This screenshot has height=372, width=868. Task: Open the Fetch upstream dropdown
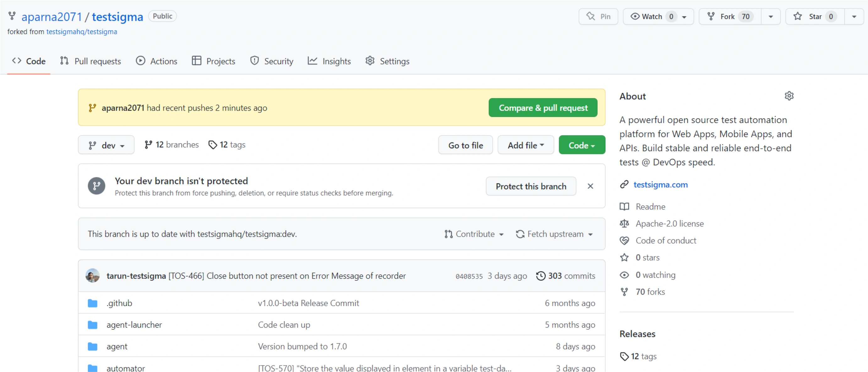pyautogui.click(x=554, y=234)
